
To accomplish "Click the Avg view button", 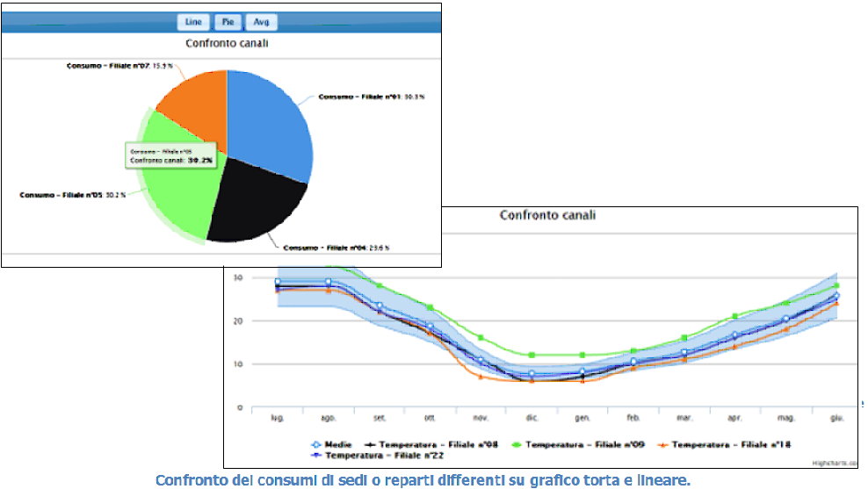I will pyautogui.click(x=261, y=22).
